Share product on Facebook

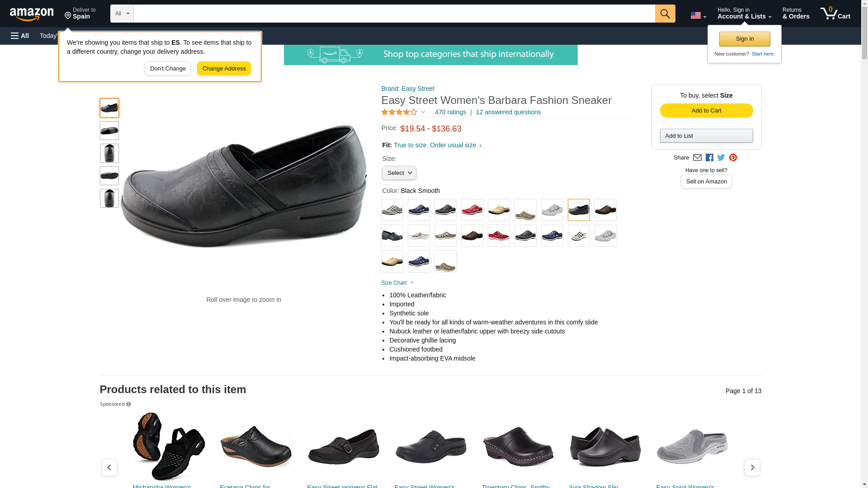(709, 158)
